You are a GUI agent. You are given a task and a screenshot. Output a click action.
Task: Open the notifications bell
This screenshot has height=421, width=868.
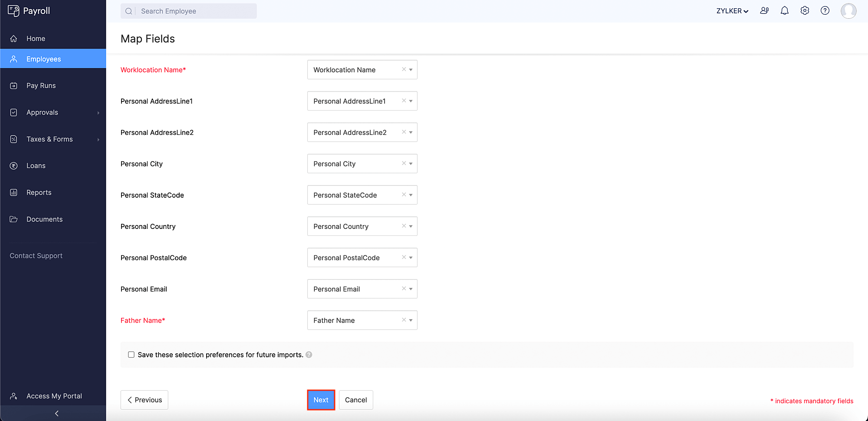coord(784,10)
